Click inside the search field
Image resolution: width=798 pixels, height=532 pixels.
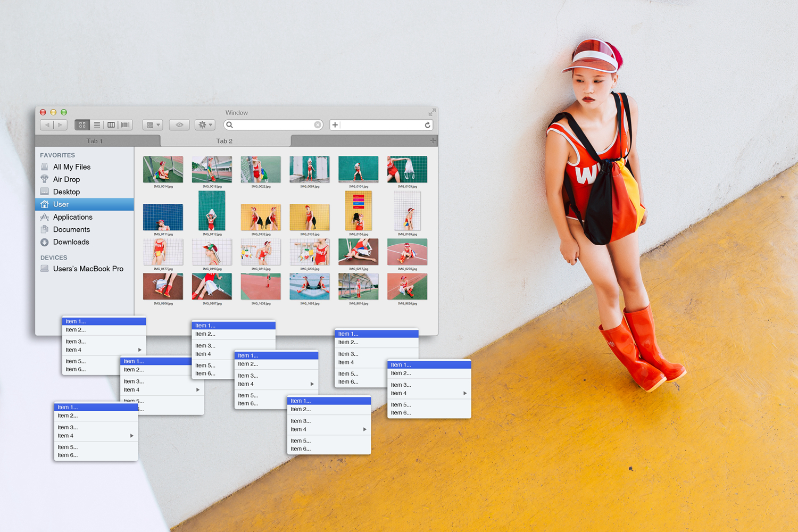[x=272, y=125]
